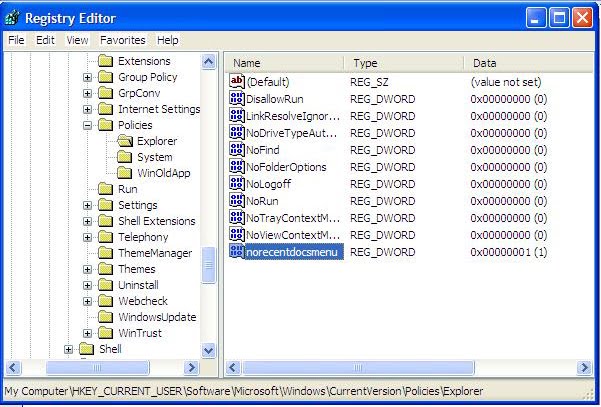Open the Favorites menu

point(123,40)
